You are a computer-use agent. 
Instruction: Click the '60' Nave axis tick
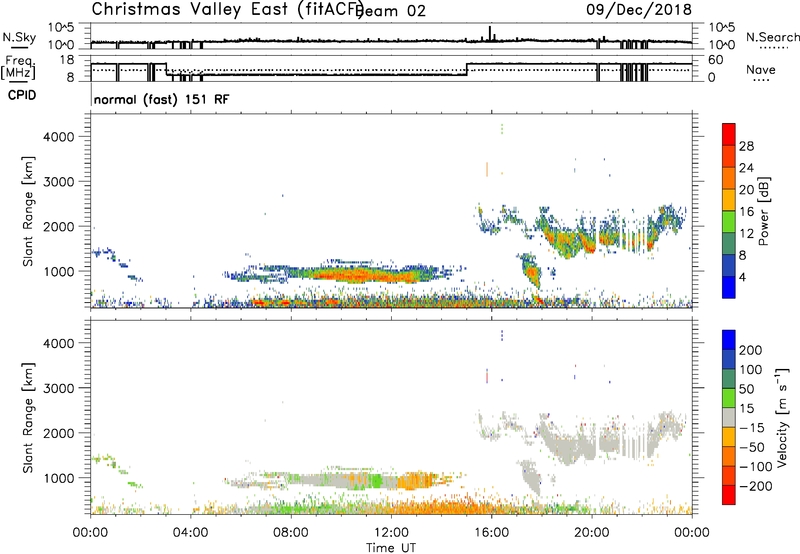click(715, 60)
